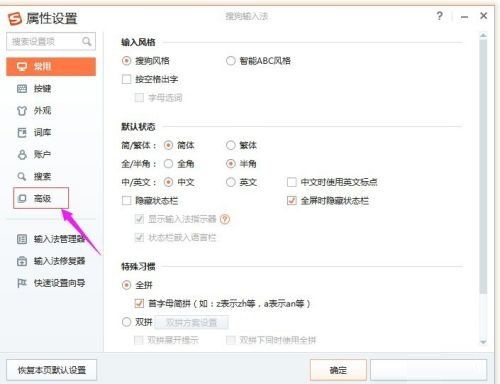The height and width of the screenshot is (384, 500).
Task: Click the magnifier icon in the settings search box
Action: (87, 41)
